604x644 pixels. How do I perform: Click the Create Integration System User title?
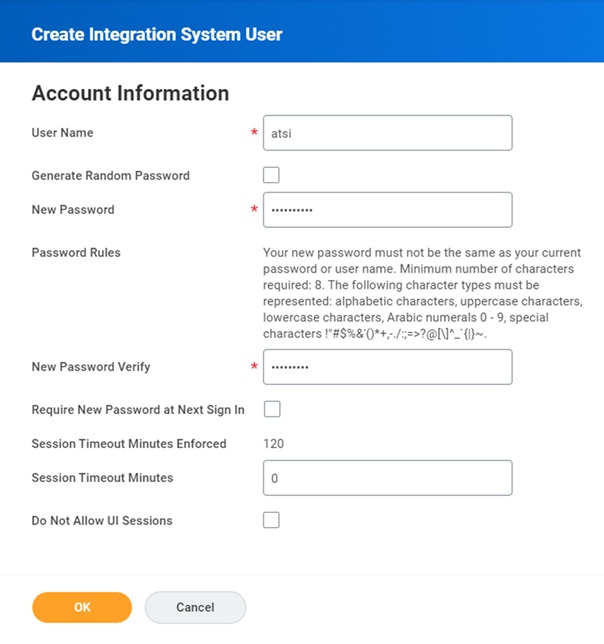pos(157,34)
